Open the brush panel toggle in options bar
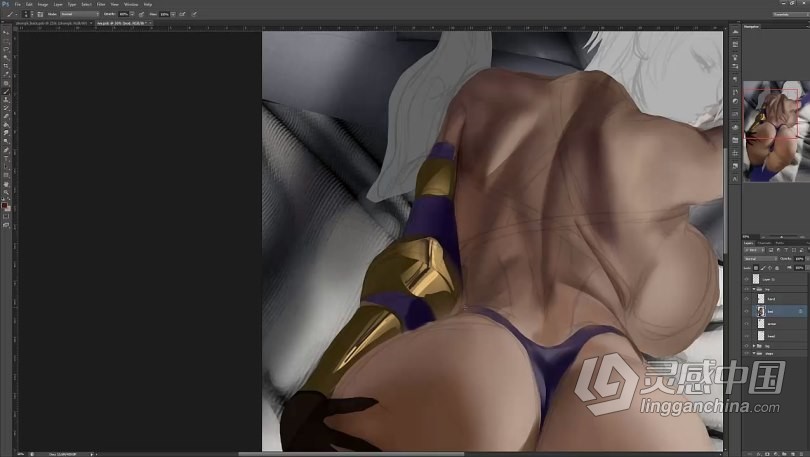This screenshot has width=810, height=457. 40,14
